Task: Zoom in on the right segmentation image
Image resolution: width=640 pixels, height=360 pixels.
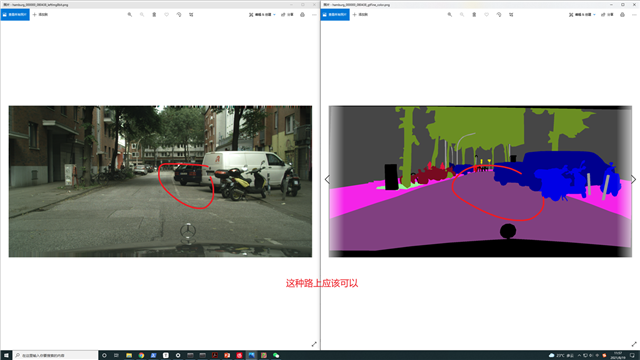Action: pos(450,15)
